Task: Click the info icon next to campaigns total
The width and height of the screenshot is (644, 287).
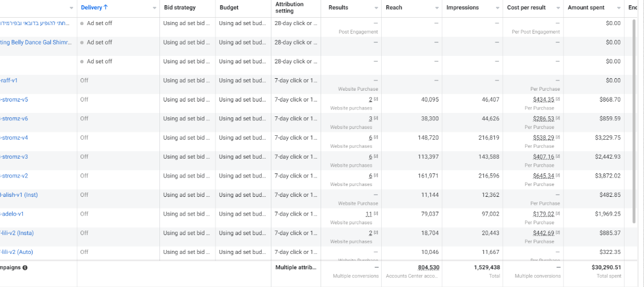Action: pos(25,268)
